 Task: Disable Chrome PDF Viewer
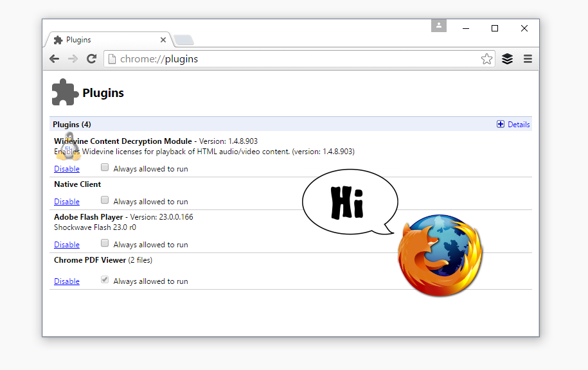tap(67, 281)
